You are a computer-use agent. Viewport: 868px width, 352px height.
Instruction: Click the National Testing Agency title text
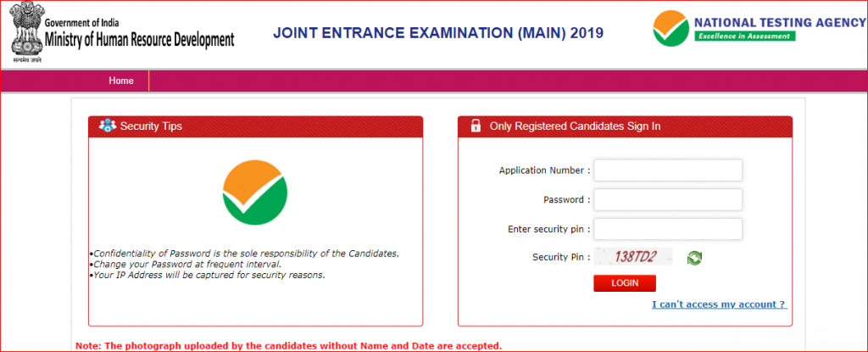point(780,23)
